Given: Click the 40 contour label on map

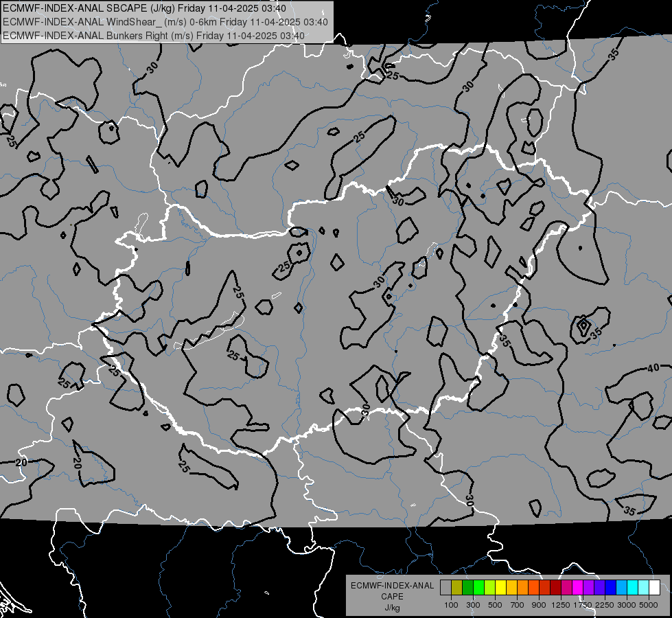Looking at the screenshot, I should click(x=653, y=368).
